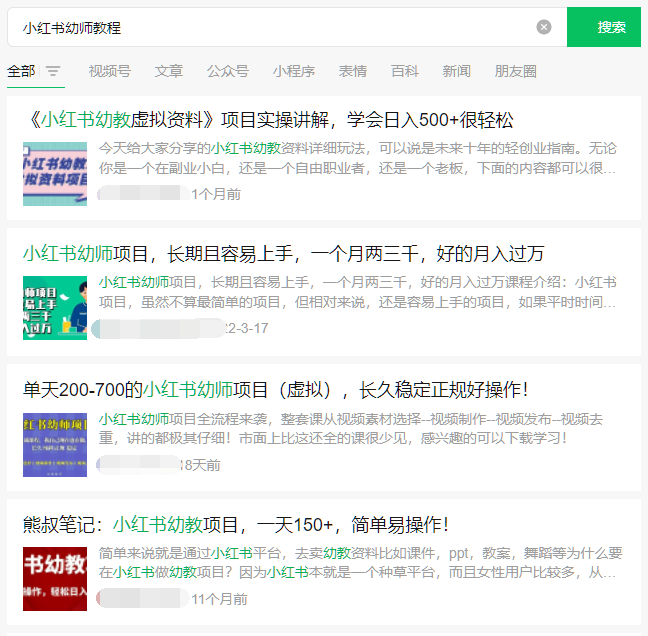648x636 pixels.
Task: Click the 2-3-17 date text
Action: tap(247, 328)
